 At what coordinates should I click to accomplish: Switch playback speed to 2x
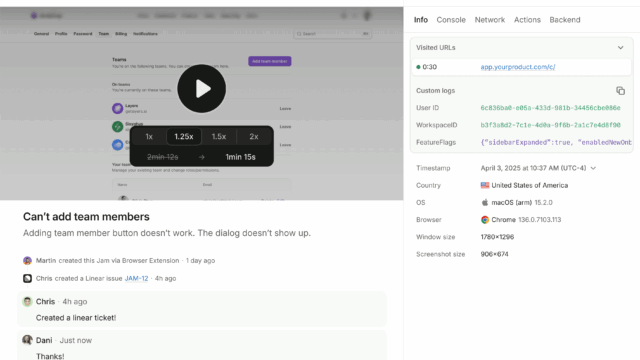[254, 137]
